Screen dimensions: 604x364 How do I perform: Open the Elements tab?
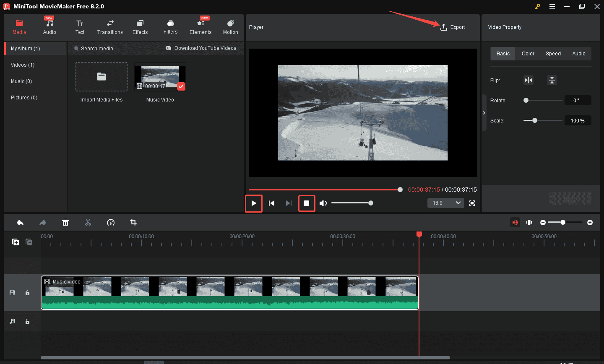pos(200,27)
